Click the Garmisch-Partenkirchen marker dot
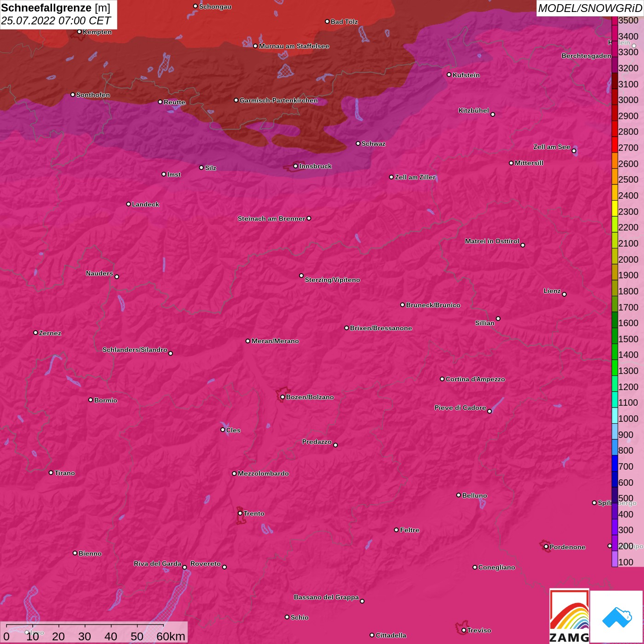The image size is (644, 644). 236,100
